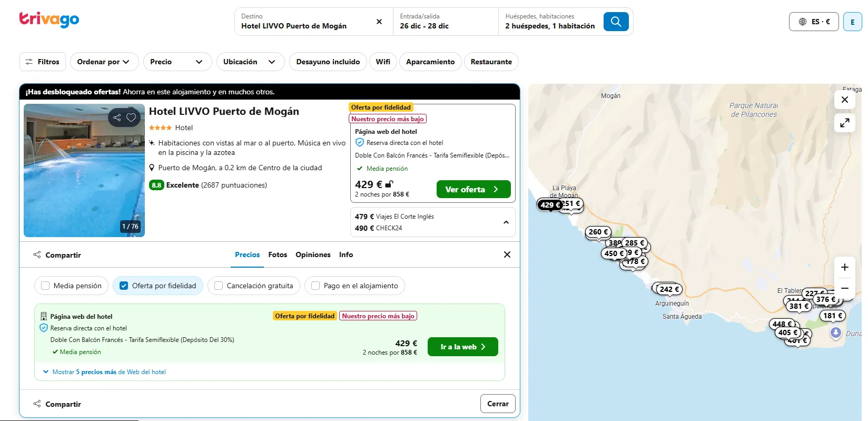Viewport: 868px width, 421px height.
Task: Click share icon on hotel photo
Action: point(117,118)
